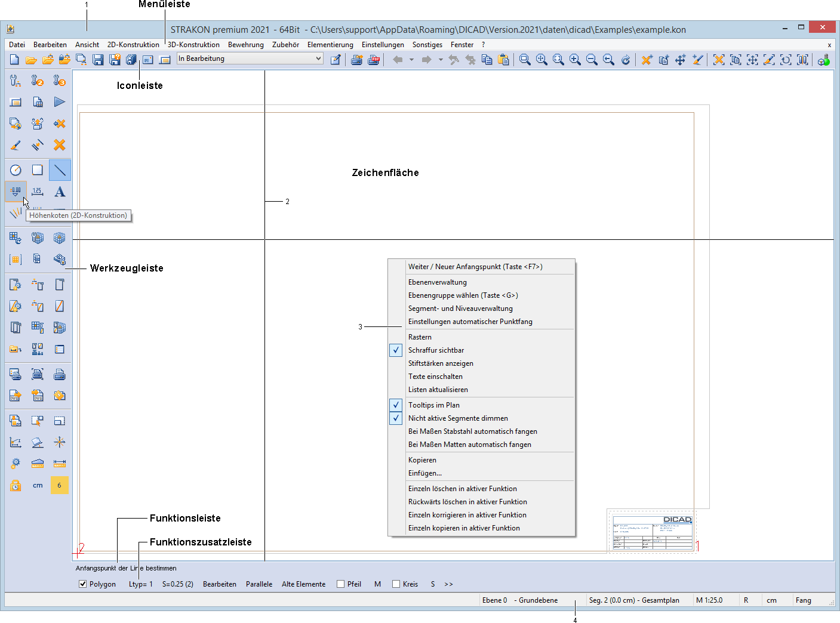This screenshot has height=623, width=840.
Task: Click the S=0.25 (2) pen thickness button
Action: (x=178, y=584)
